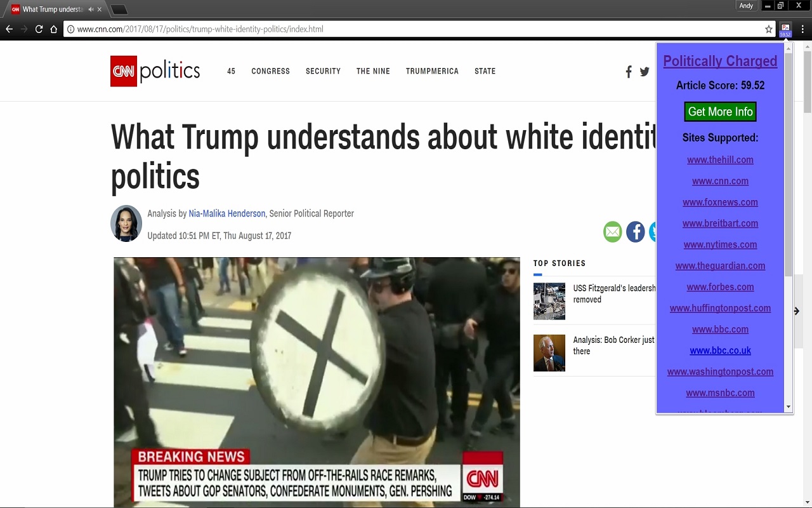Open the www.thehill.com link
Screen dimensions: 812x508
click(720, 159)
